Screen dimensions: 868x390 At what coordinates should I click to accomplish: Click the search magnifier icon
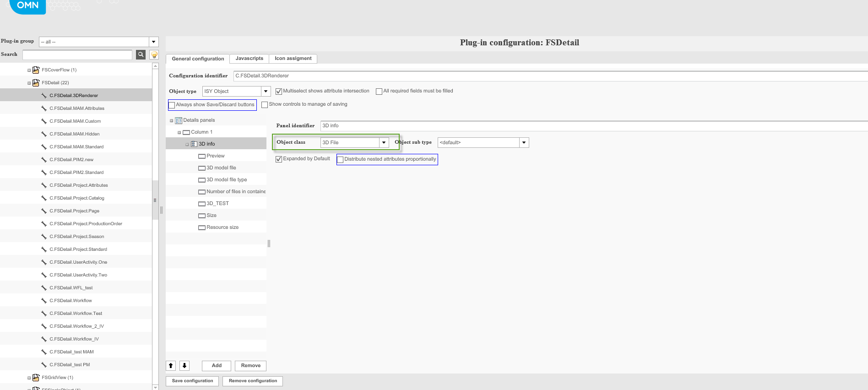(141, 54)
